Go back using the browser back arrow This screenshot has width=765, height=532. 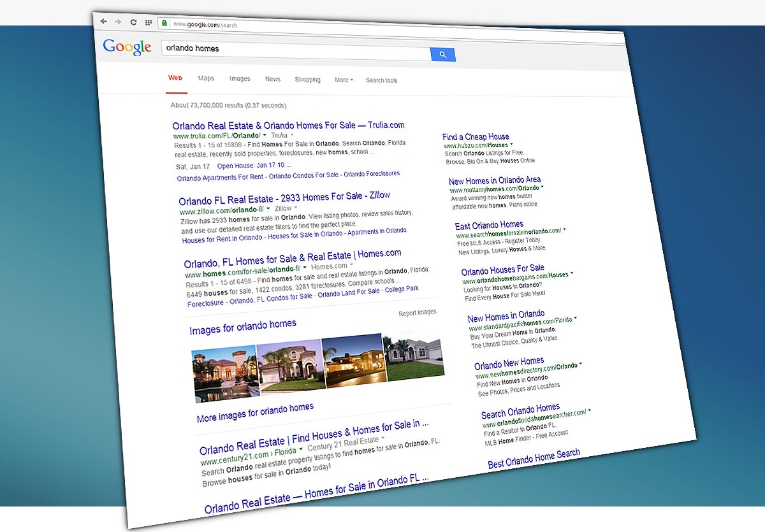104,21
